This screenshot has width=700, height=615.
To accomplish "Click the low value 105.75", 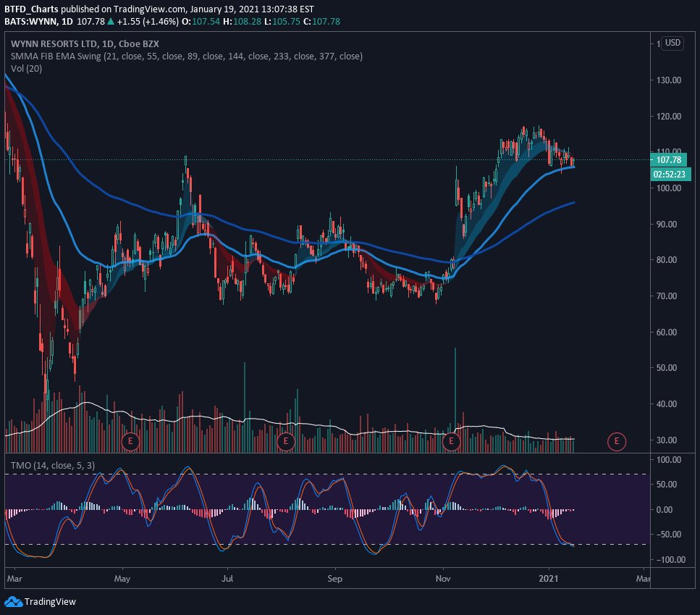I will click(286, 22).
